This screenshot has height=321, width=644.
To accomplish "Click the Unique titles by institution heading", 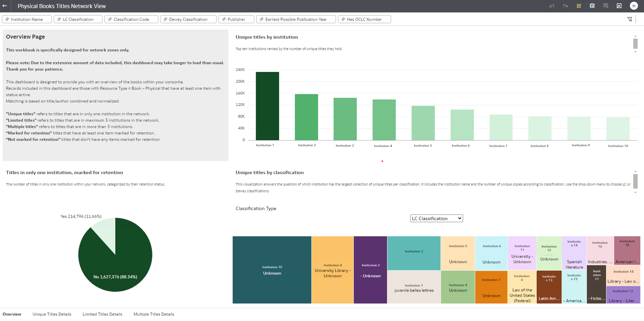I will pyautogui.click(x=267, y=37).
